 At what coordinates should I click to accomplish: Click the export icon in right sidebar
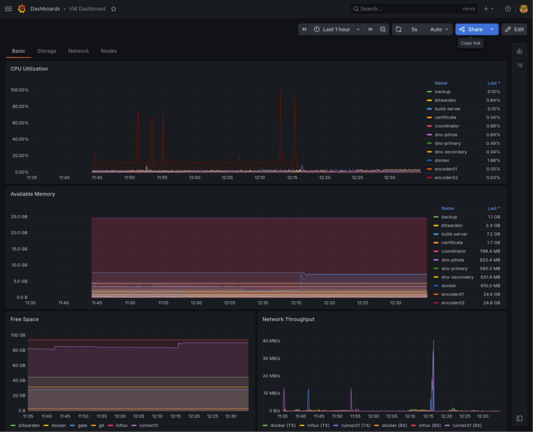tap(519, 51)
